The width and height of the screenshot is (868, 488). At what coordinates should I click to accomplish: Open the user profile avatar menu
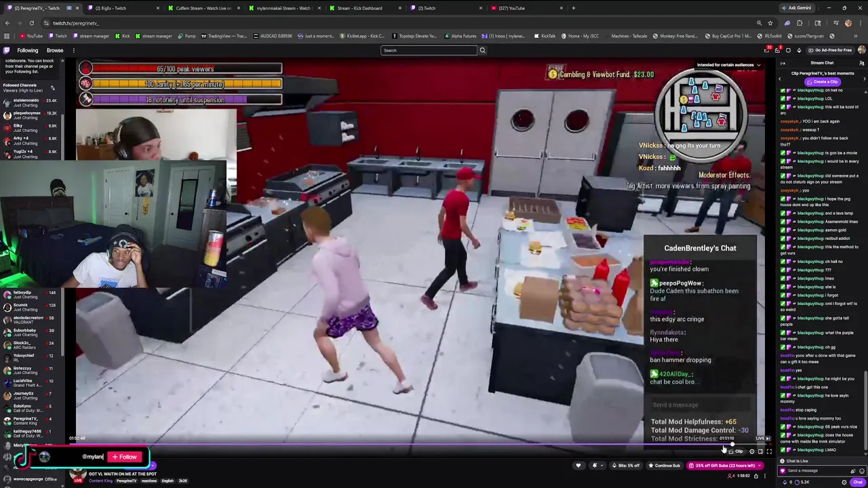click(x=861, y=50)
